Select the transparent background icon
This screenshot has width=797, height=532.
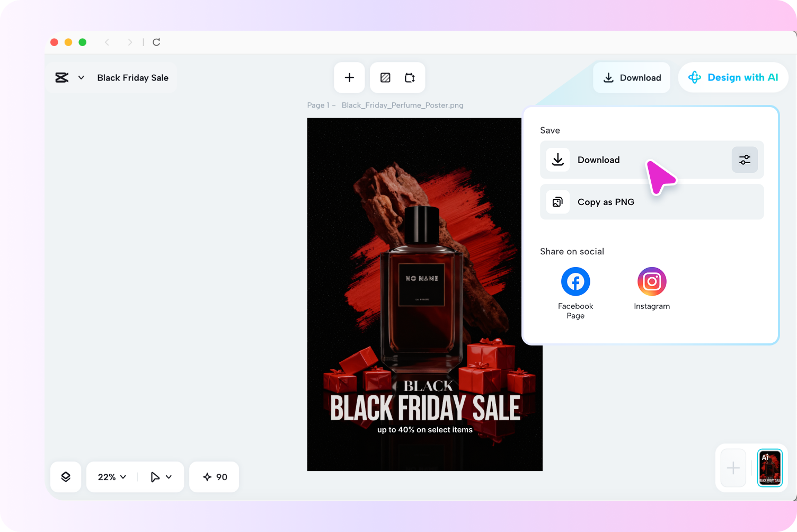point(385,77)
